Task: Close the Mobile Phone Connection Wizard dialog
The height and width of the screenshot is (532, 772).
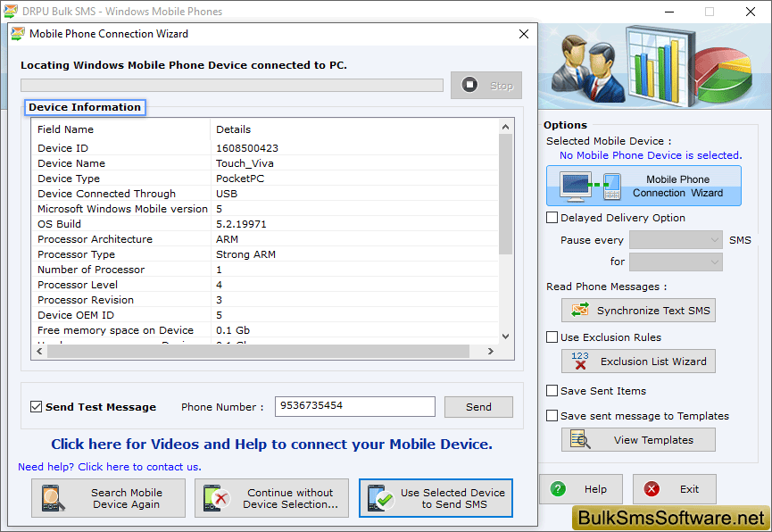Action: pos(524,34)
